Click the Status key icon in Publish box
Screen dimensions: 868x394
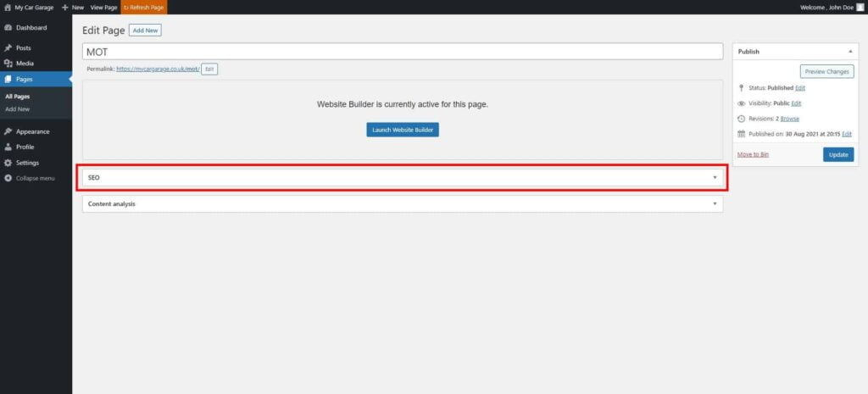coord(741,88)
